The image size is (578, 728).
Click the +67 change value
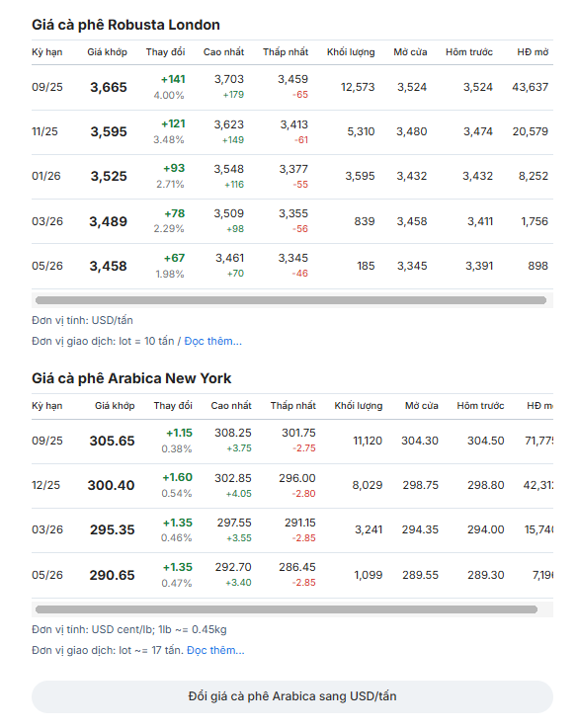click(175, 258)
